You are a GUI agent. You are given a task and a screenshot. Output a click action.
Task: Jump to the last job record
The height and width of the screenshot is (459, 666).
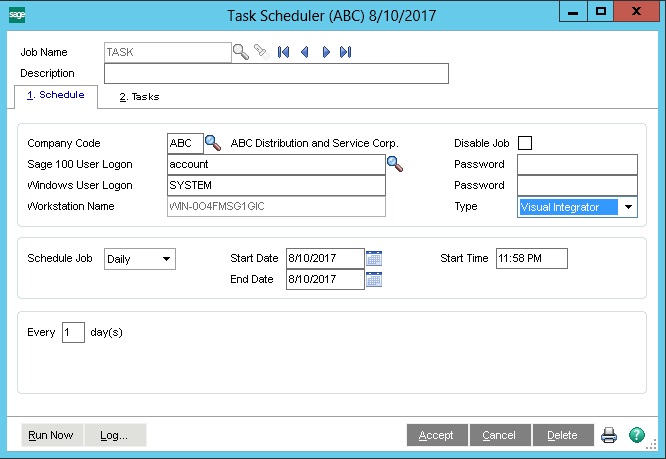click(x=346, y=52)
